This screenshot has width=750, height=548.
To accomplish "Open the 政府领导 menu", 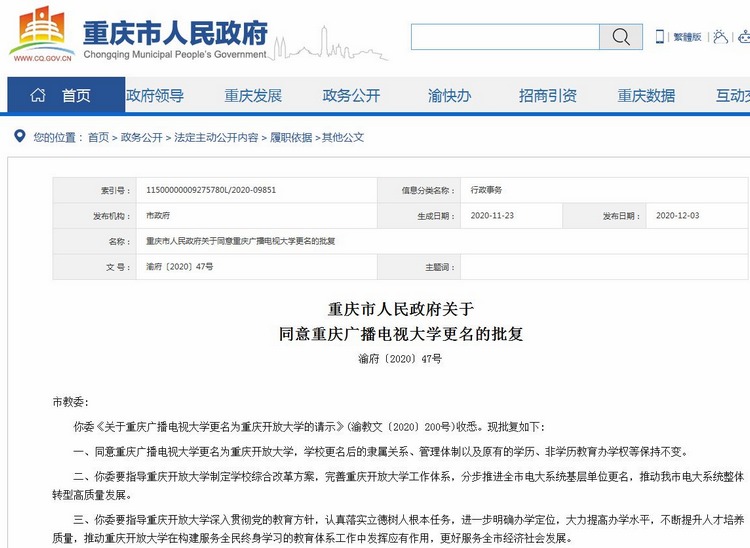I will coord(155,96).
